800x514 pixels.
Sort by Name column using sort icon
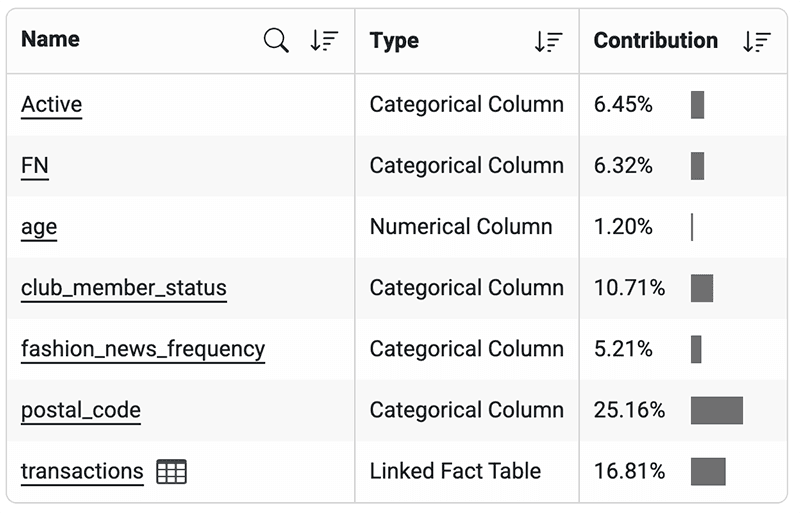click(x=324, y=41)
